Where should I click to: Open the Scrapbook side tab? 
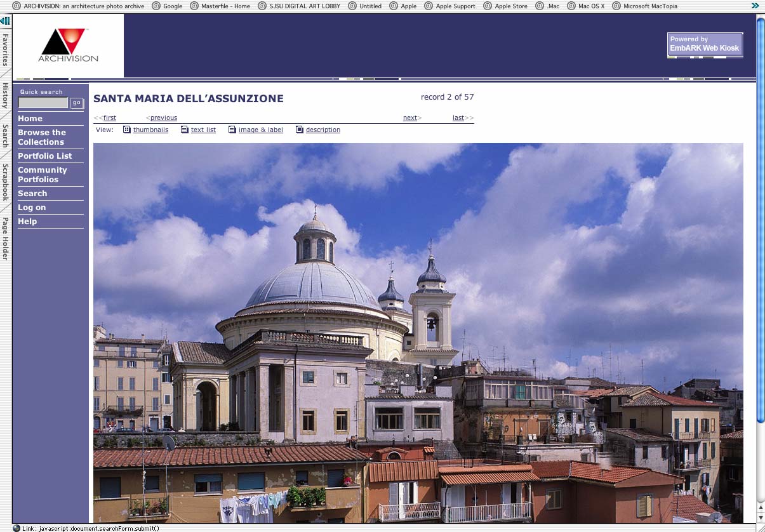click(5, 182)
